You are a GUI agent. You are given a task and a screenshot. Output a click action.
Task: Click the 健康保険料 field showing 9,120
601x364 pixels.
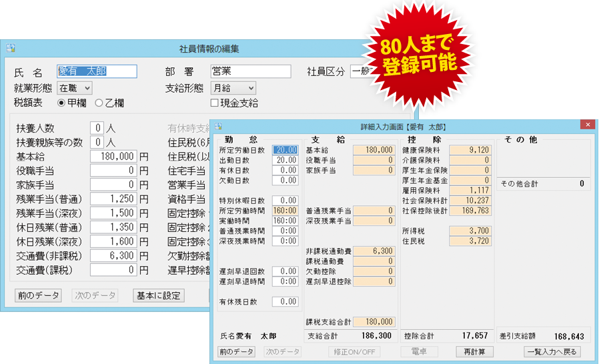point(470,150)
